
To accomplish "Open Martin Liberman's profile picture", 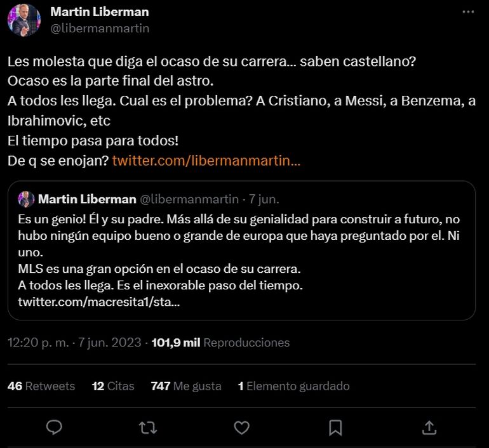I will 24,20.
